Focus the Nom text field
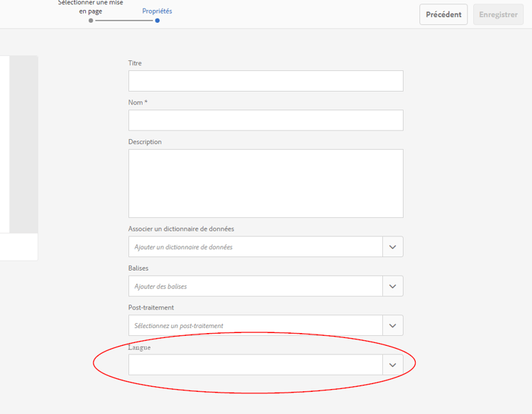 pyautogui.click(x=266, y=120)
